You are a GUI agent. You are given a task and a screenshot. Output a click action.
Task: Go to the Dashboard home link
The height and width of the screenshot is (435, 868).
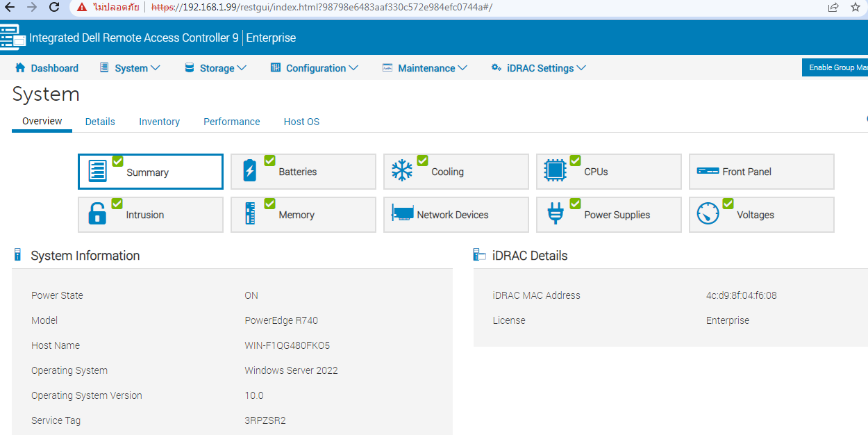pyautogui.click(x=47, y=68)
